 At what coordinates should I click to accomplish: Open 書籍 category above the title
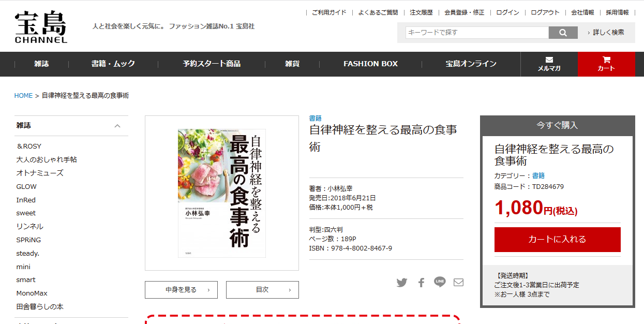click(315, 119)
